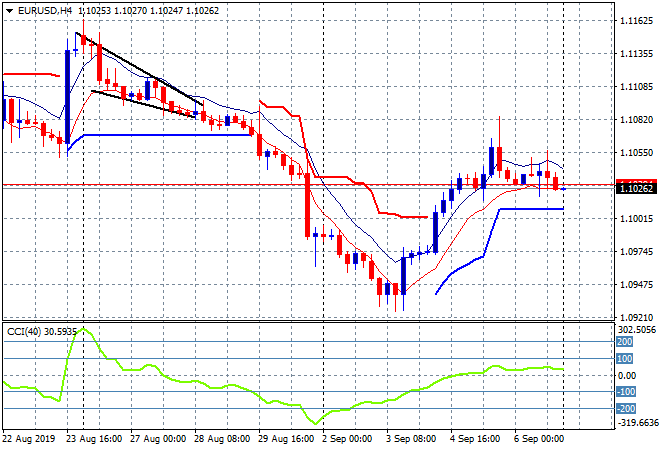
Task: Click the small triangle icon beside EURUSD
Action: point(9,10)
